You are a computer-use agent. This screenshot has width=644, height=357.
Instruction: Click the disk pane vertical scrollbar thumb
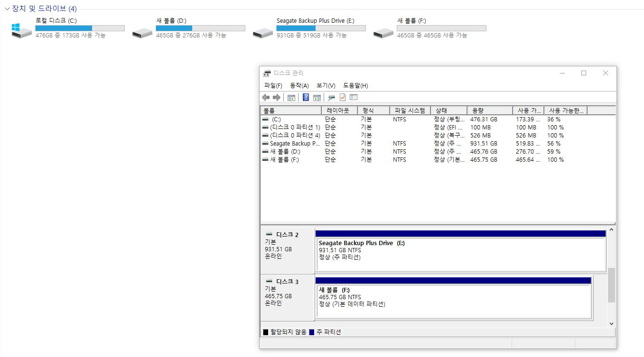click(x=611, y=285)
